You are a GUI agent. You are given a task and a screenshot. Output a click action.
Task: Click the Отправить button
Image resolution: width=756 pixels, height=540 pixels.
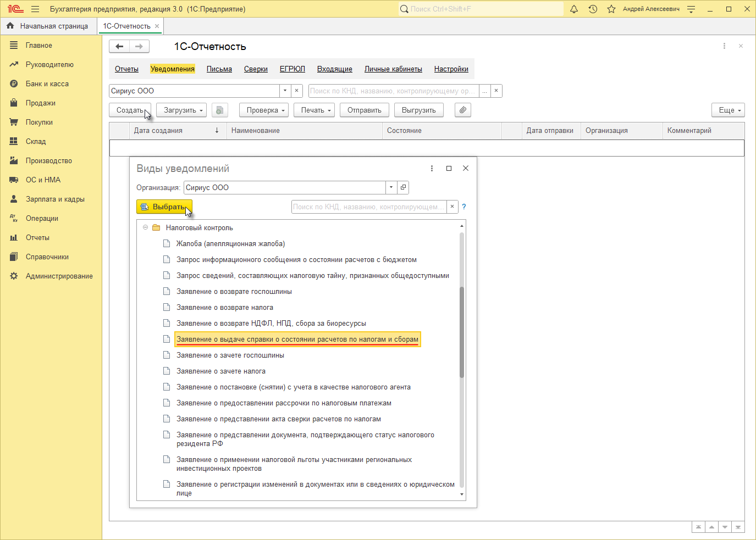point(364,110)
